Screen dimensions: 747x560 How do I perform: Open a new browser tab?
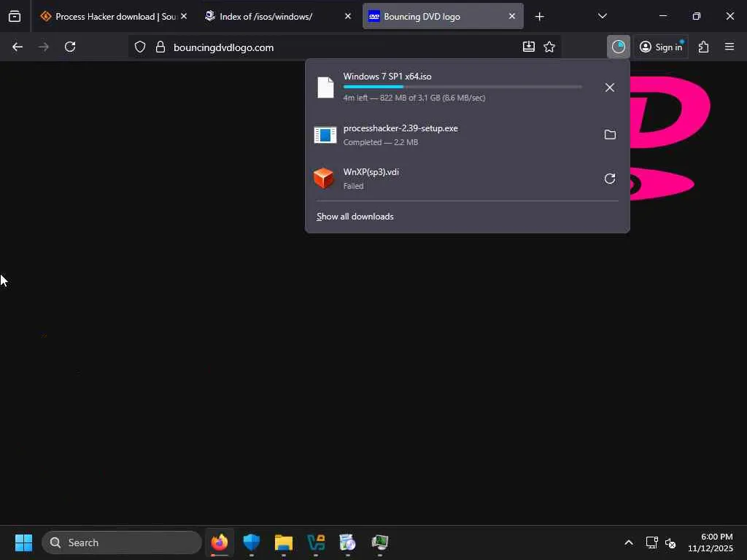click(x=539, y=17)
